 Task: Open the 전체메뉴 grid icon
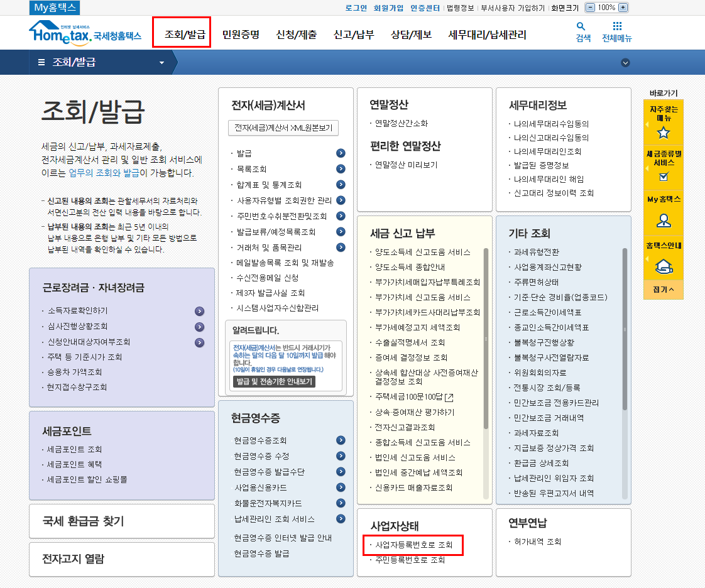[x=617, y=26]
